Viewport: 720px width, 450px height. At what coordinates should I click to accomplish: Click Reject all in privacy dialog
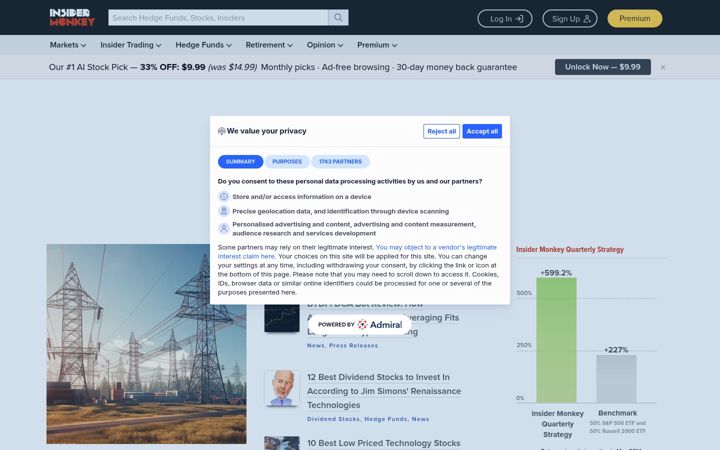tap(441, 131)
